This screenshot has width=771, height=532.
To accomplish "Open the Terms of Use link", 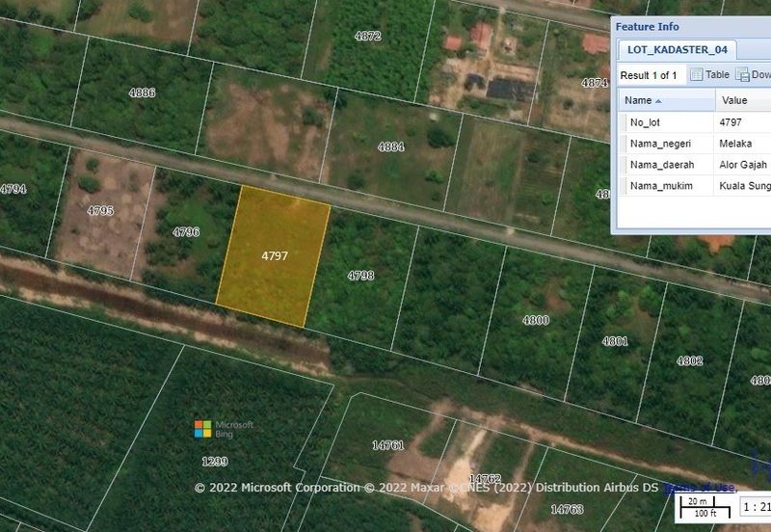I will tap(699, 488).
